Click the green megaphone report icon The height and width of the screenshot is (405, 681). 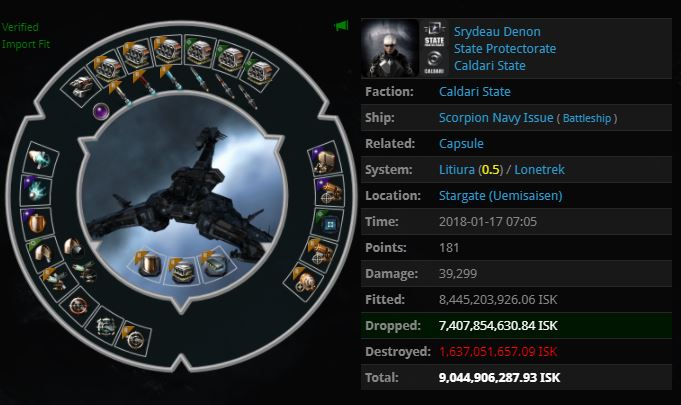(x=341, y=26)
